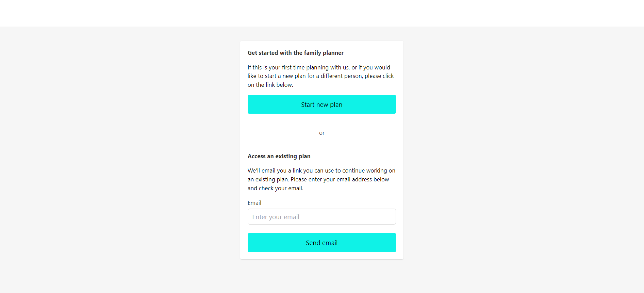Image resolution: width=644 pixels, height=293 pixels.
Task: Click the words 'existing plan' in the subheading
Action: tap(293, 156)
